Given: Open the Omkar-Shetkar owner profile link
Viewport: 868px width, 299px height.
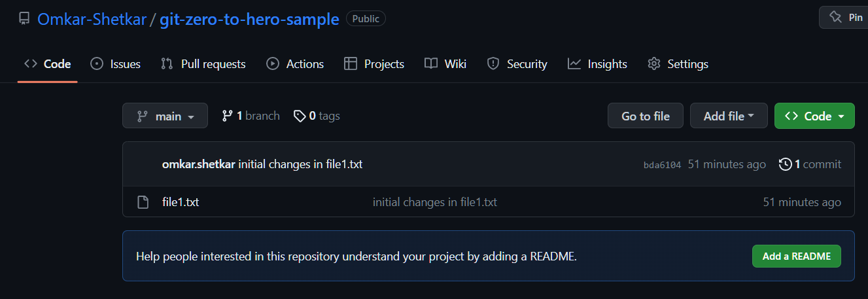Looking at the screenshot, I should click(x=91, y=19).
